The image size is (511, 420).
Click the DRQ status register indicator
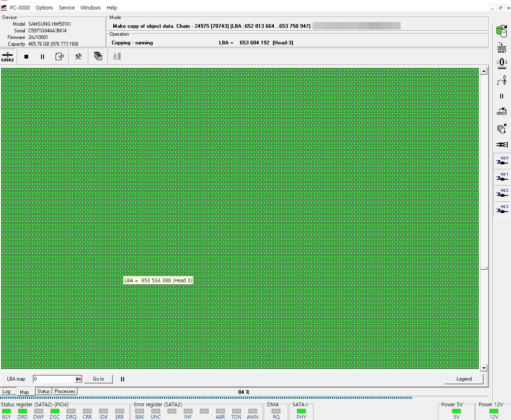(x=71, y=411)
